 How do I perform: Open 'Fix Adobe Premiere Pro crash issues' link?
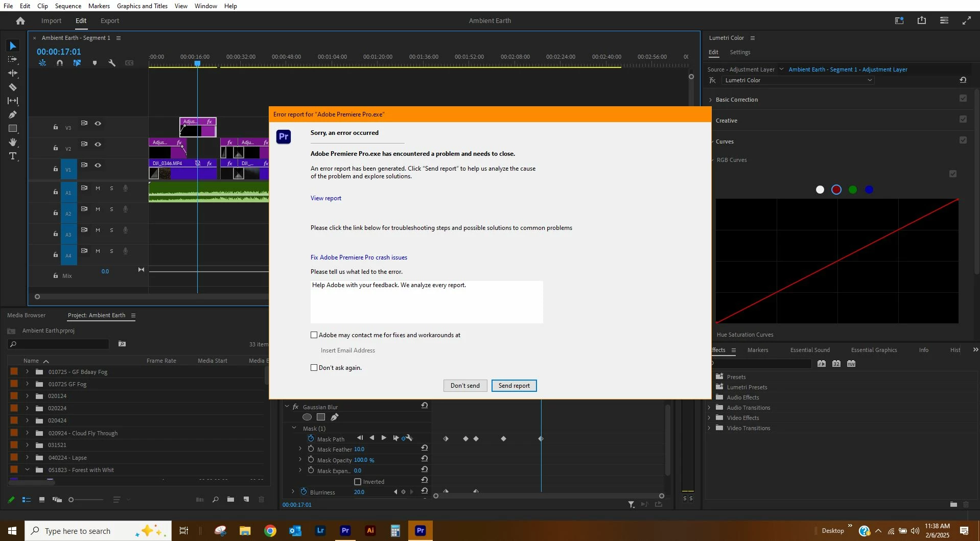click(x=359, y=257)
